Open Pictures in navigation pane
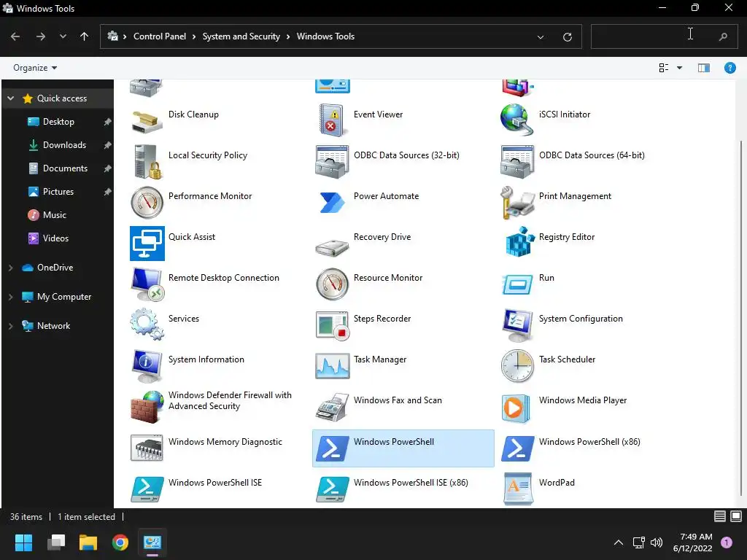 click(58, 192)
